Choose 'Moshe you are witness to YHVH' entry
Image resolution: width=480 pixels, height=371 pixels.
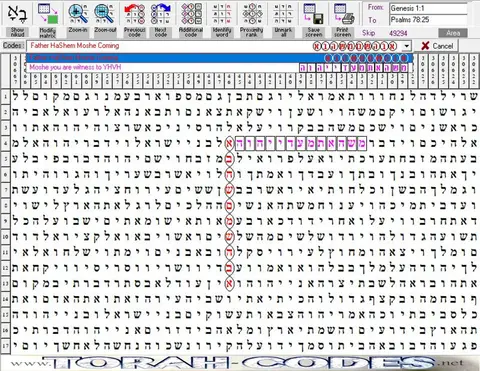coord(219,67)
